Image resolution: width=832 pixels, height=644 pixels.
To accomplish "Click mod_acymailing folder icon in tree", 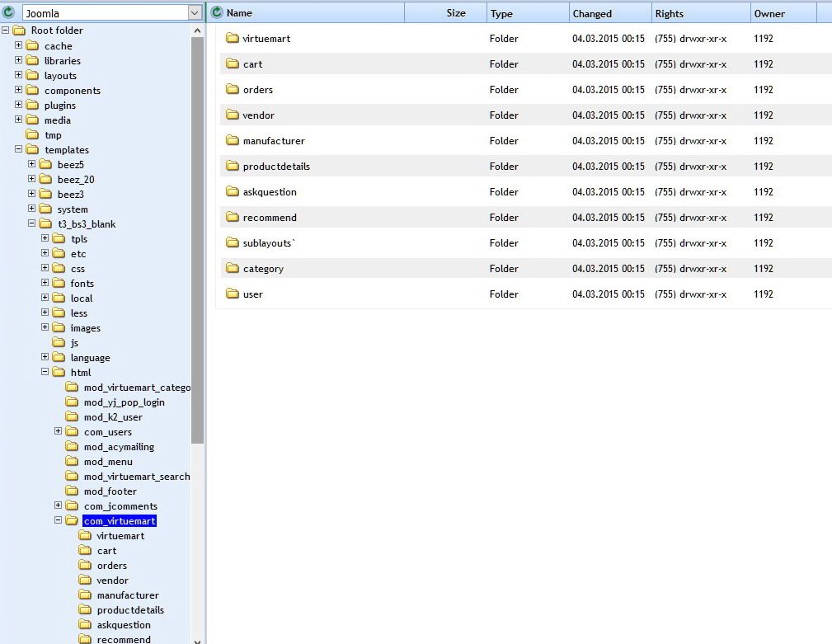I will pyautogui.click(x=72, y=447).
